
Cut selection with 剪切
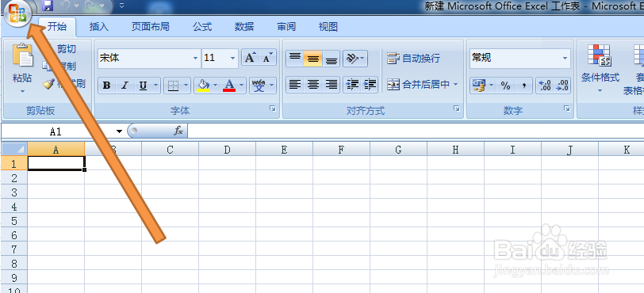tap(66, 49)
